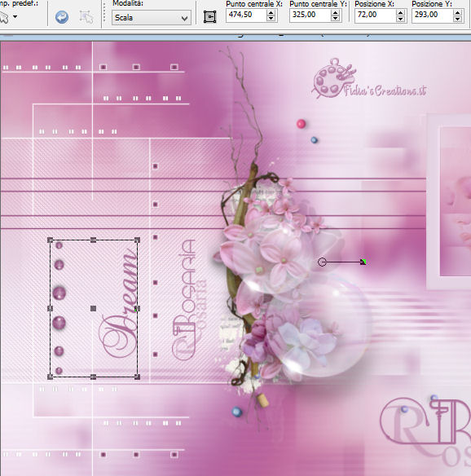Open the Modalità dropdown showing Scala
Image resolution: width=471 pixels, height=476 pixels.
[151, 18]
